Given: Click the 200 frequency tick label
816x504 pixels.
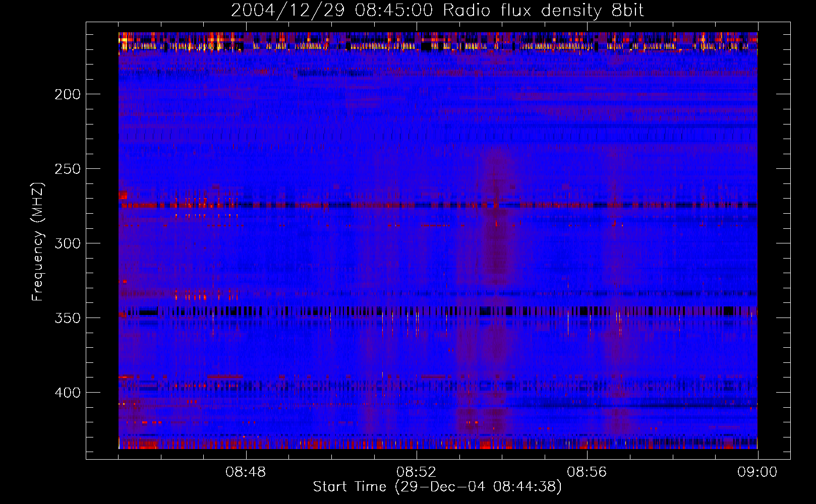Looking at the screenshot, I should (68, 94).
